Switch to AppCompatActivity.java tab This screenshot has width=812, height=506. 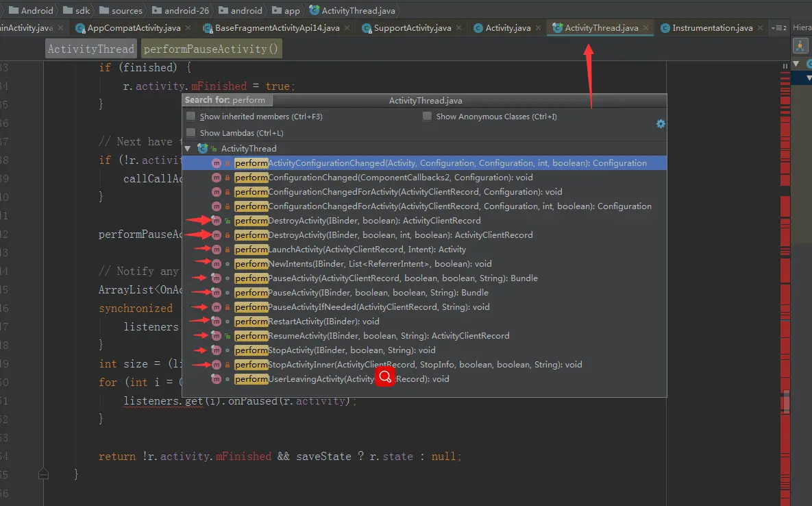pyautogui.click(x=134, y=28)
